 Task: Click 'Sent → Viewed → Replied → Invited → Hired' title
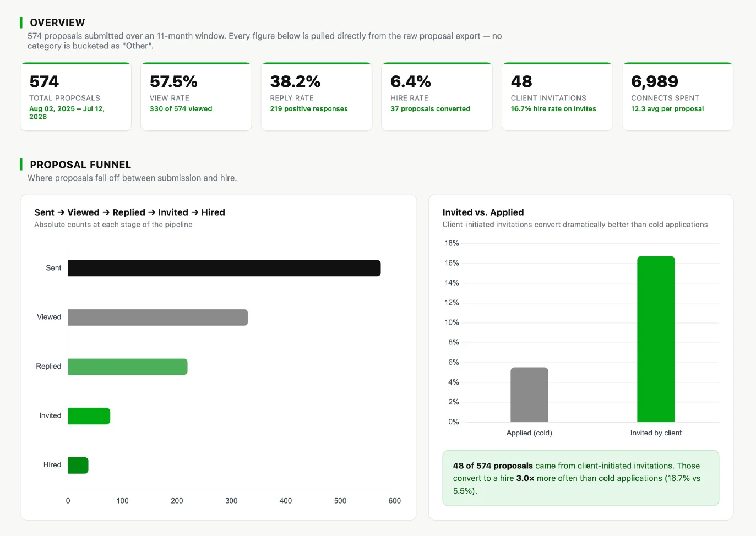tap(129, 212)
